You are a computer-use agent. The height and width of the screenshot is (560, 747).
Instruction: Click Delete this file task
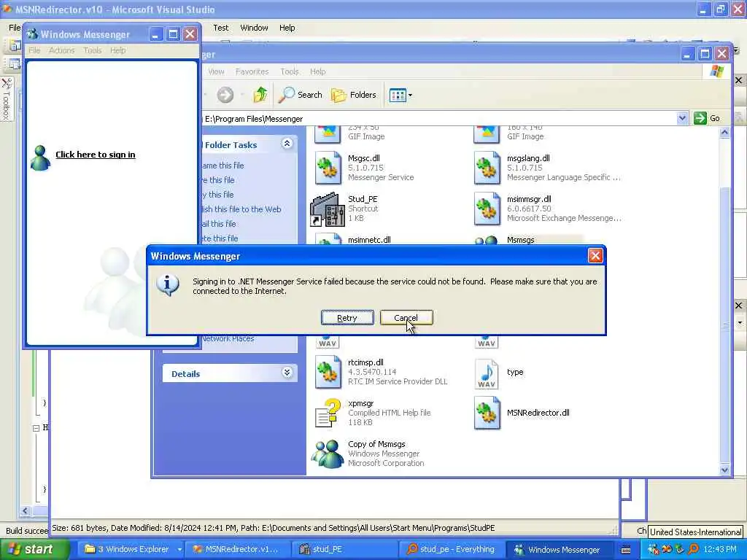click(x=220, y=238)
